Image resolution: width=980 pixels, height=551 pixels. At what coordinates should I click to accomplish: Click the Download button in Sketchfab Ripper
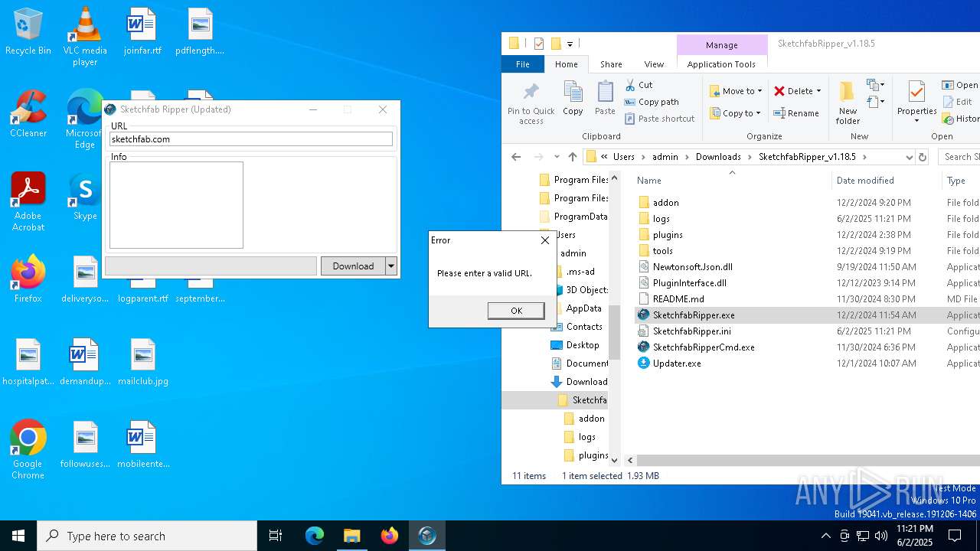tap(353, 266)
